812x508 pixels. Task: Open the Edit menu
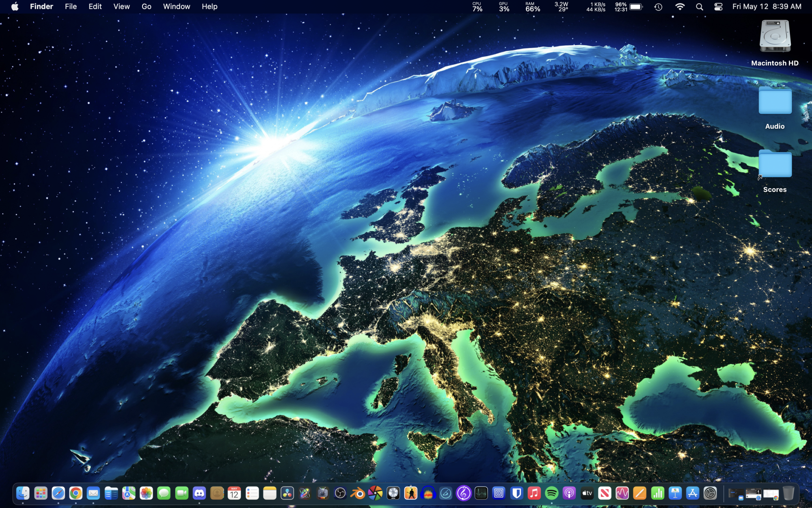pyautogui.click(x=95, y=7)
